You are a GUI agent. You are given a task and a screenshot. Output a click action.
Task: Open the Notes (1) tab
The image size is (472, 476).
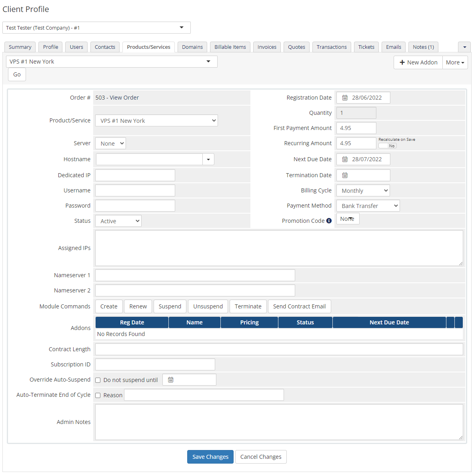click(x=424, y=47)
